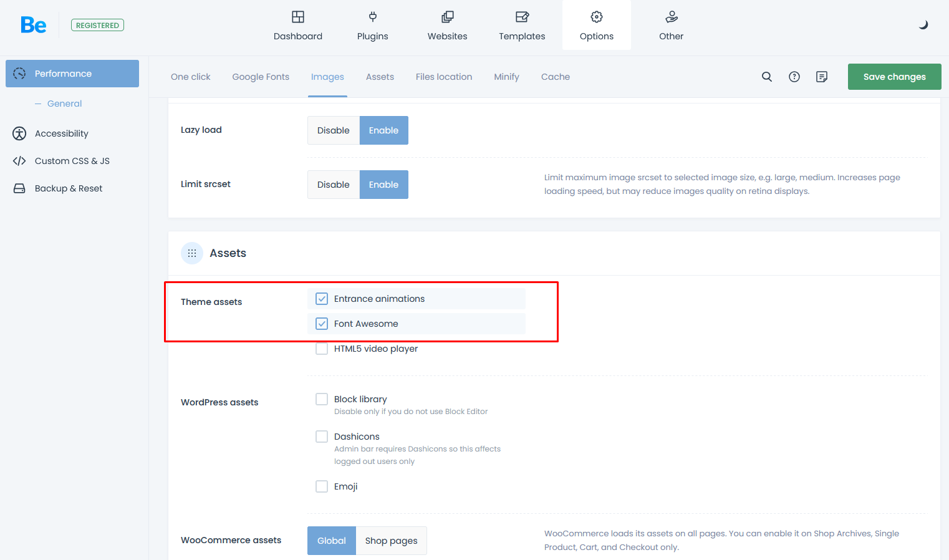Check the HTML5 video player option
The width and height of the screenshot is (949, 560).
click(x=322, y=349)
